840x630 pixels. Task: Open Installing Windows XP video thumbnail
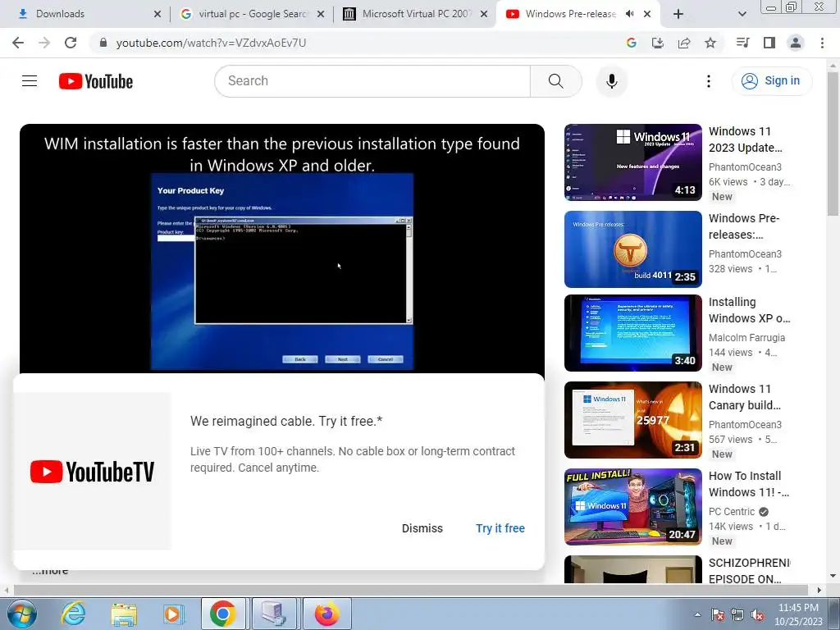(632, 333)
